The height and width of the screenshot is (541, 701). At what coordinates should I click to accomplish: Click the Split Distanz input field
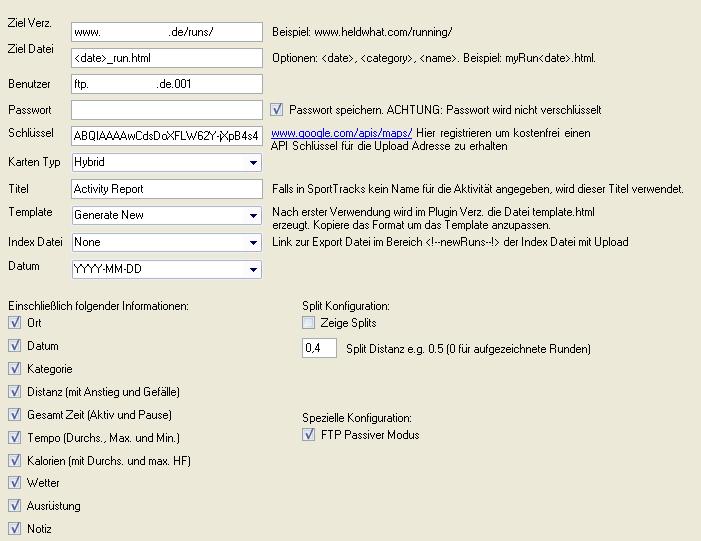(320, 349)
